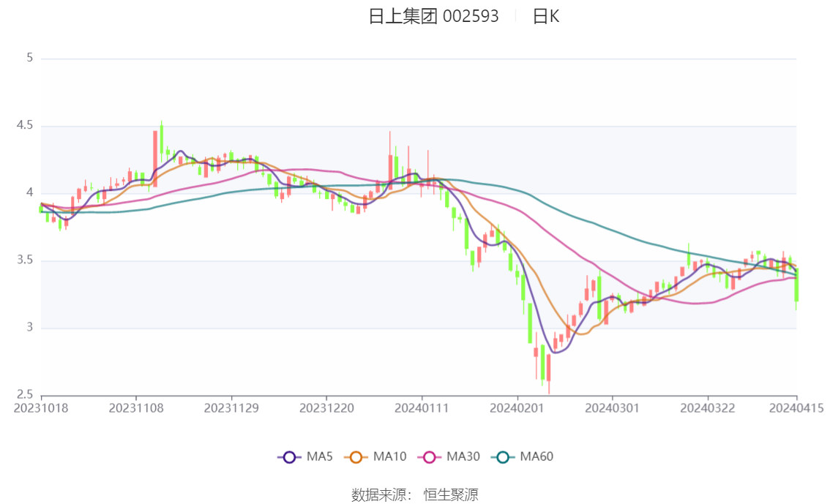This screenshot has width=830, height=504.
Task: Toggle the MA5 legend circle icon
Action: (x=289, y=457)
